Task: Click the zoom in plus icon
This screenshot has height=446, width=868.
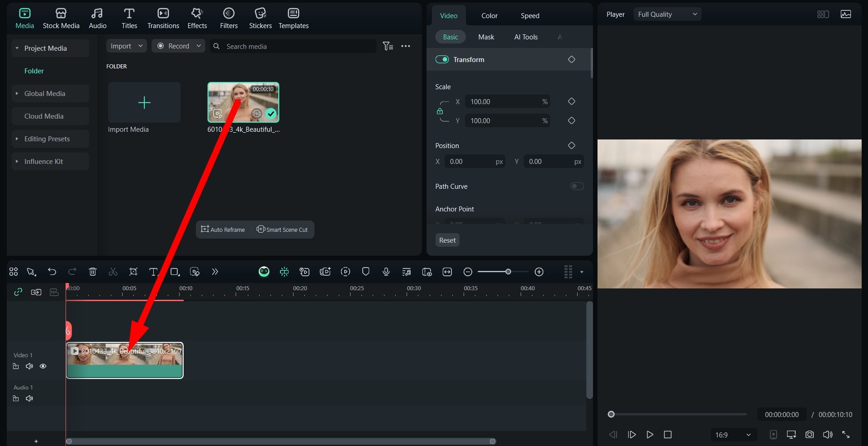Action: click(539, 272)
